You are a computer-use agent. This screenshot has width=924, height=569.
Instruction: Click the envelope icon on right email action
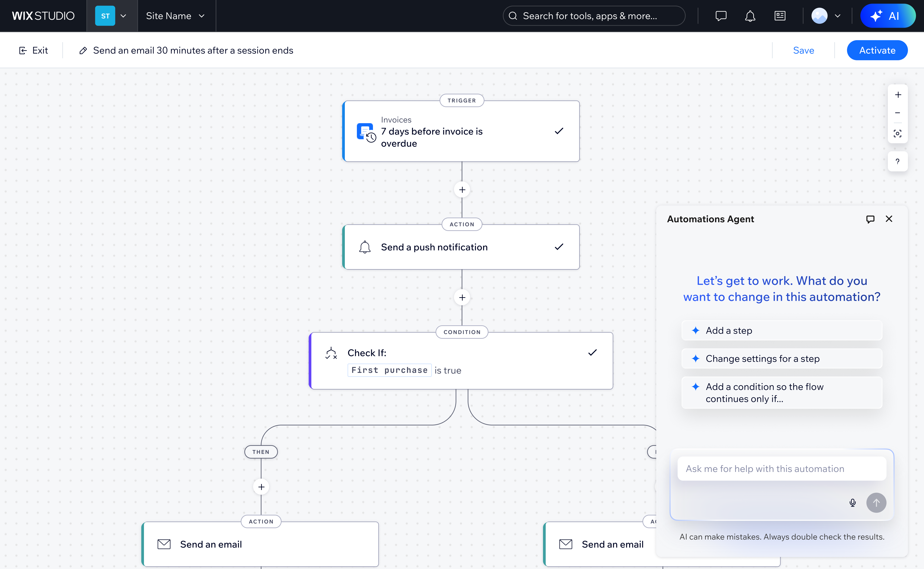(x=565, y=544)
